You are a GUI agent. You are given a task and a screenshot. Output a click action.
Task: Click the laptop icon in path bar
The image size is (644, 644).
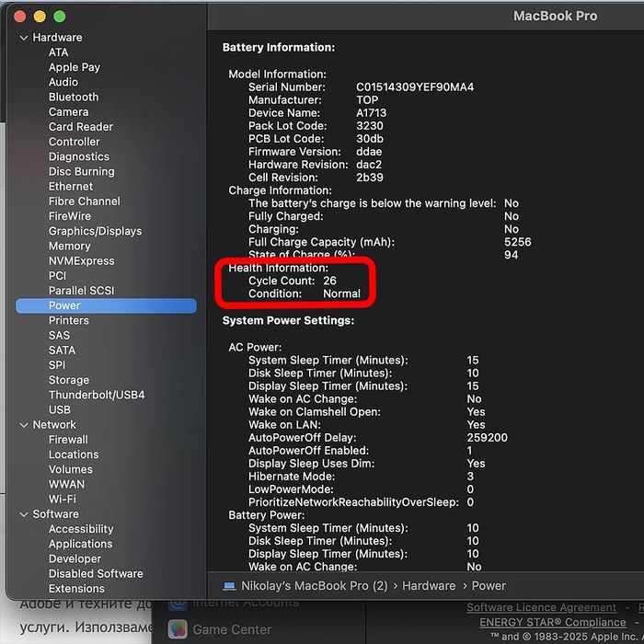coord(229,586)
